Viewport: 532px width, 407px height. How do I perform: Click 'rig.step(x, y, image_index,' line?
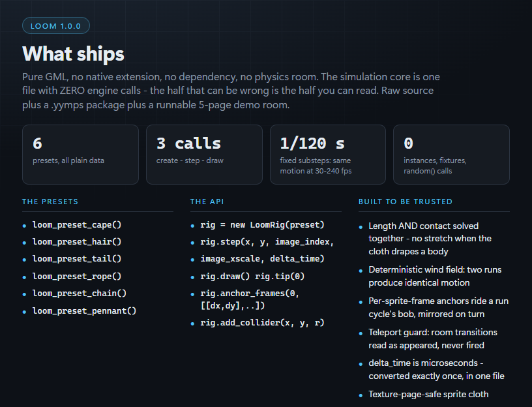tap(267, 242)
